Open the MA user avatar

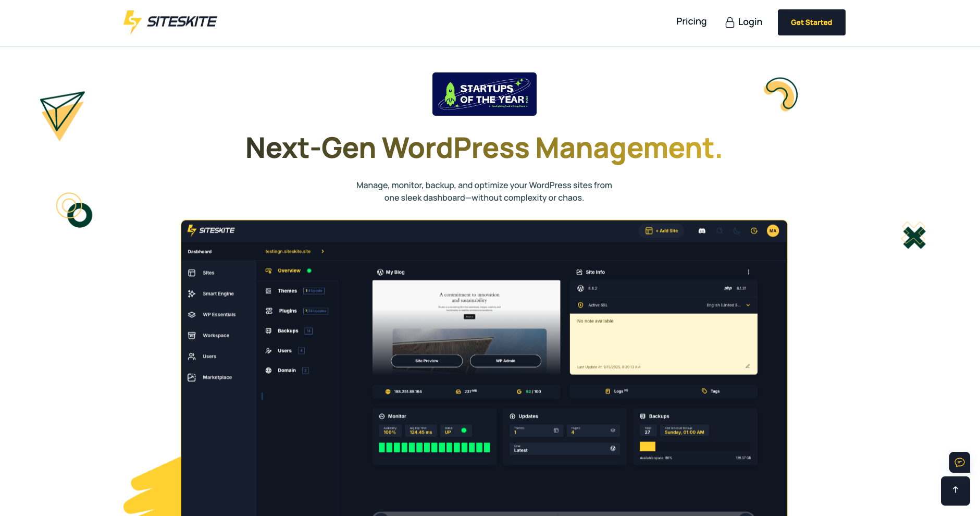tap(773, 231)
